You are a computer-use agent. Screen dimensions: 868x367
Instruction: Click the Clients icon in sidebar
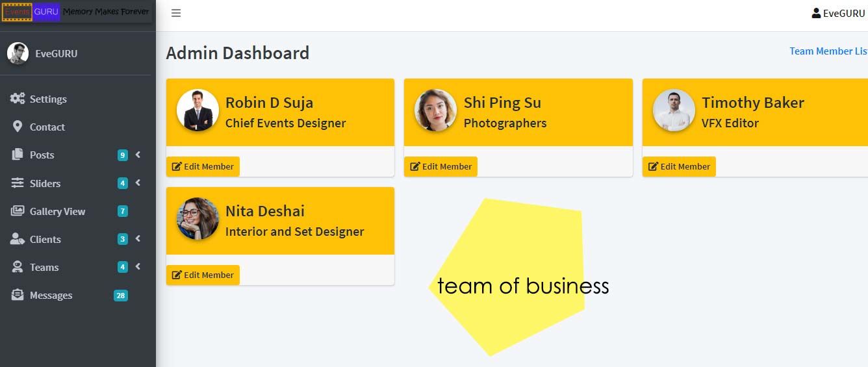point(18,239)
